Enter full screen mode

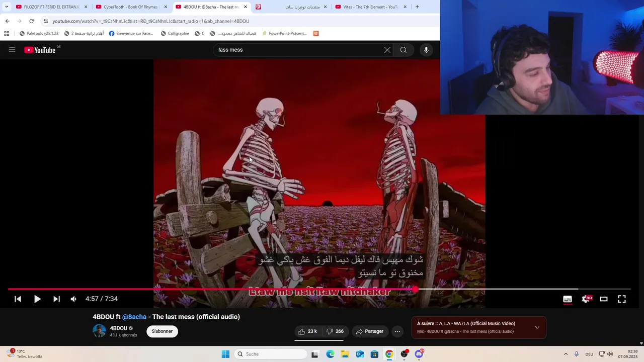pyautogui.click(x=622, y=299)
